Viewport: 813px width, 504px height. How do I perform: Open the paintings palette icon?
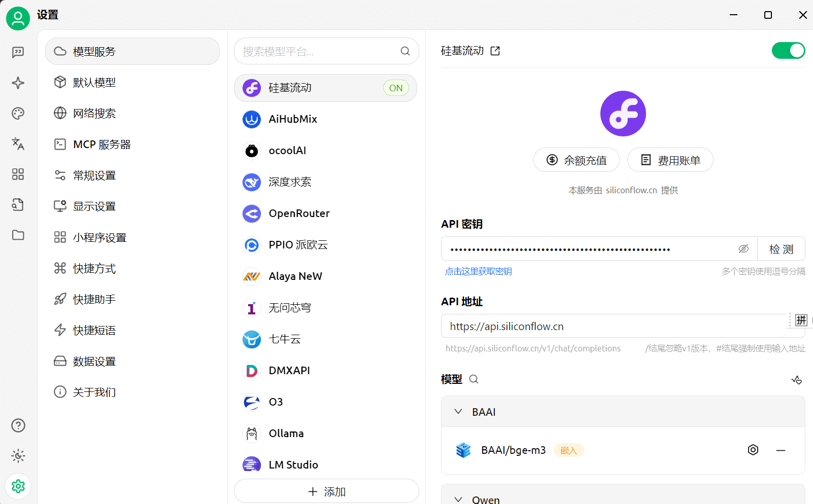pos(18,113)
